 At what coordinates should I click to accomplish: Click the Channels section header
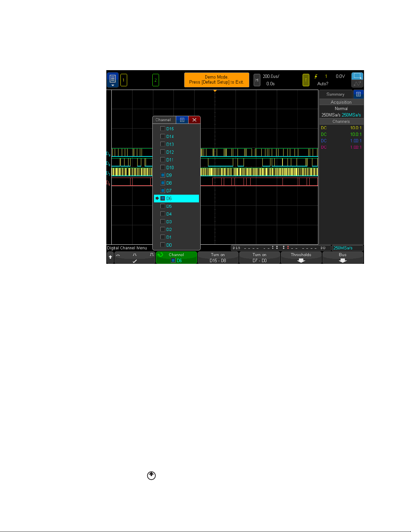[x=341, y=122]
